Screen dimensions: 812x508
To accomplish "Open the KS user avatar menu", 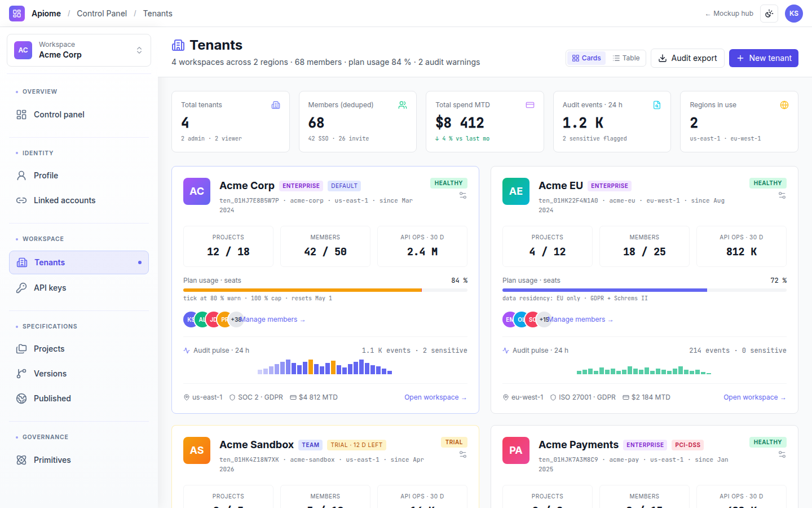I will pos(794,14).
